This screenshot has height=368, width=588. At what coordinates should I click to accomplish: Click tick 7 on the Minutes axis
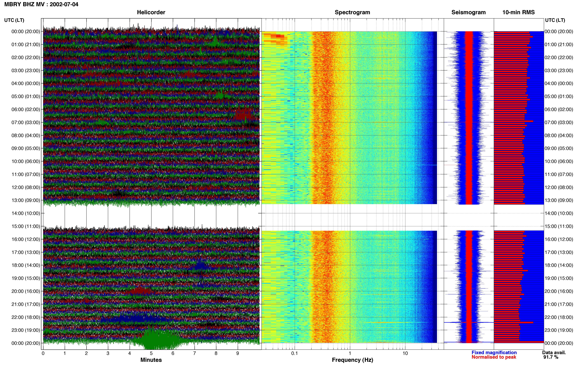(x=195, y=353)
